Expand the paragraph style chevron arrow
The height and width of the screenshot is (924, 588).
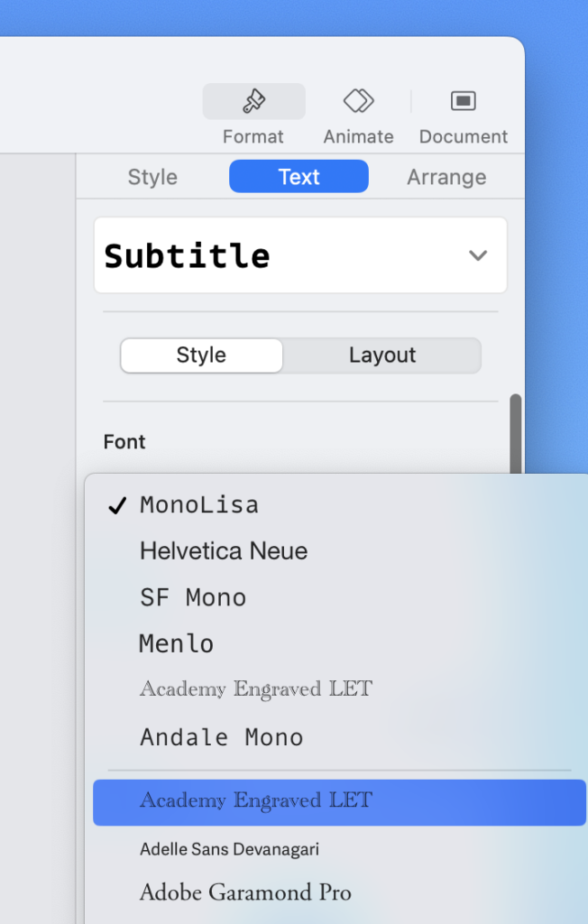coord(478,255)
